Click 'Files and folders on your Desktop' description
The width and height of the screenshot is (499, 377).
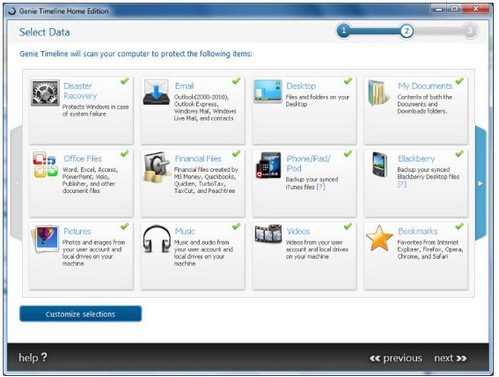[x=318, y=101]
